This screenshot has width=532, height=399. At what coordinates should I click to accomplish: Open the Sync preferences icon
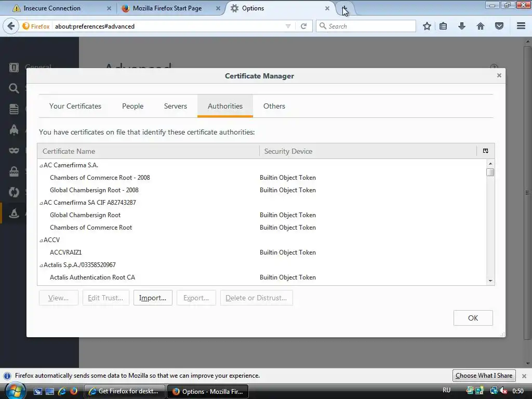[14, 192]
